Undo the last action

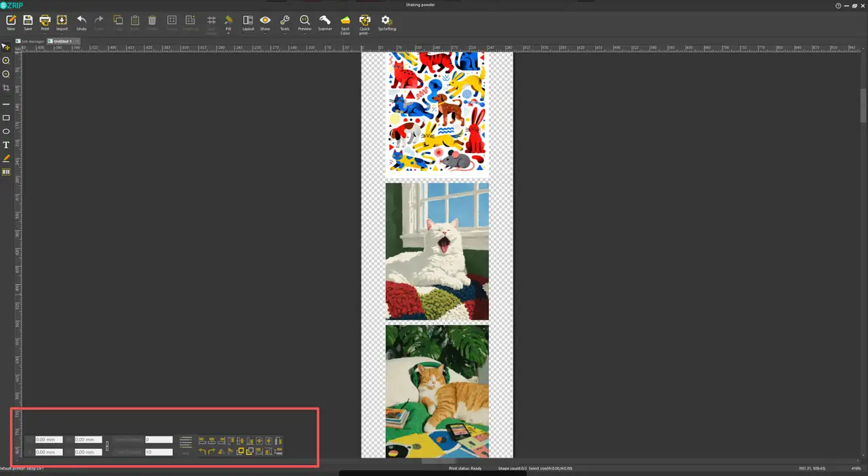tap(81, 23)
